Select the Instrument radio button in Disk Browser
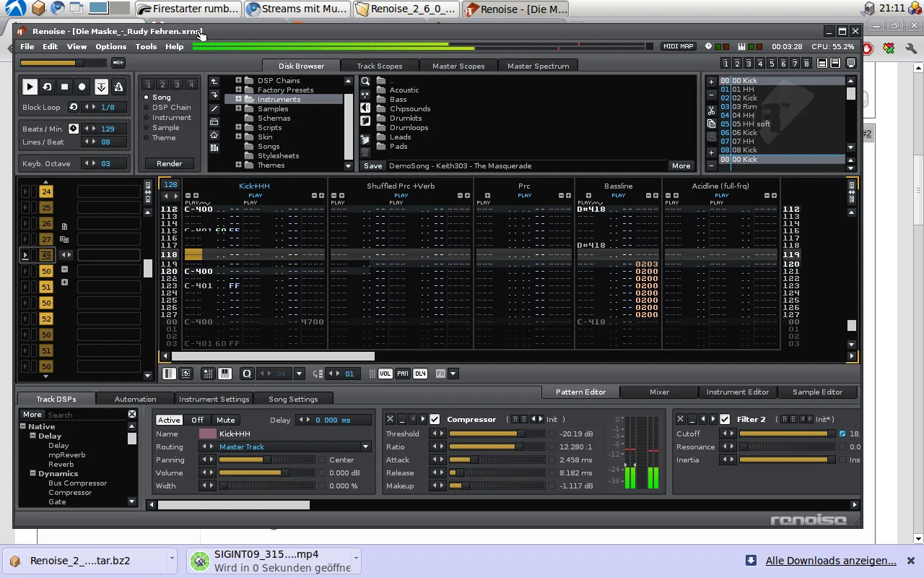The image size is (924, 578). click(x=147, y=118)
